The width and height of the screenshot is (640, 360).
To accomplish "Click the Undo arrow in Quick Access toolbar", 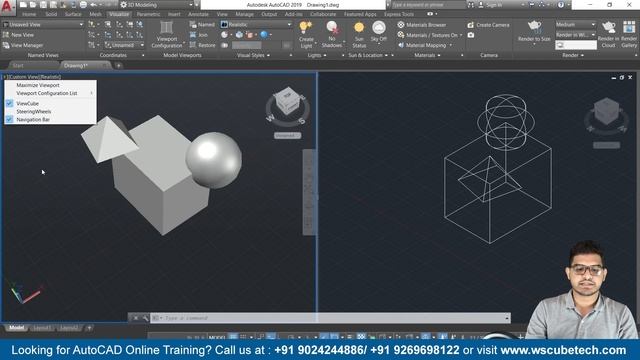I will click(x=93, y=5).
